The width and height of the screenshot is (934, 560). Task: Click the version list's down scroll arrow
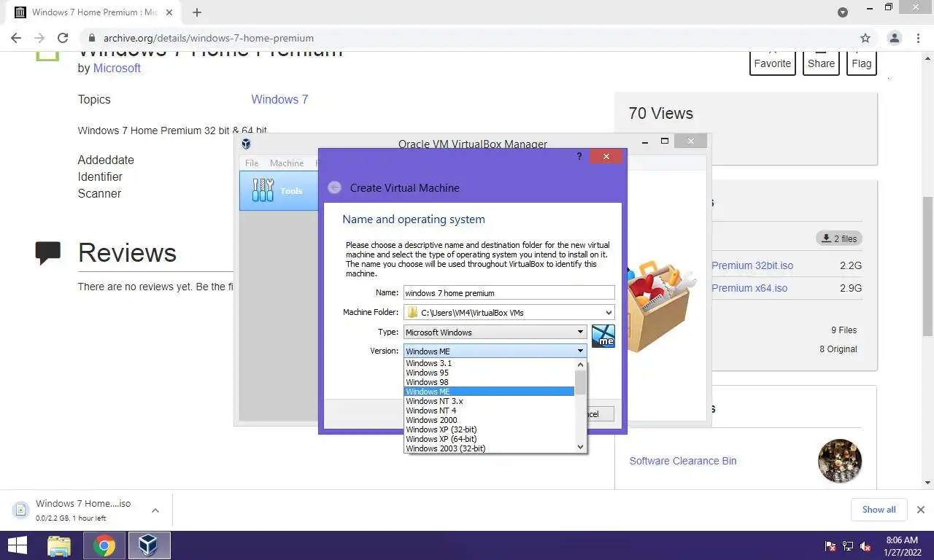[x=581, y=447]
